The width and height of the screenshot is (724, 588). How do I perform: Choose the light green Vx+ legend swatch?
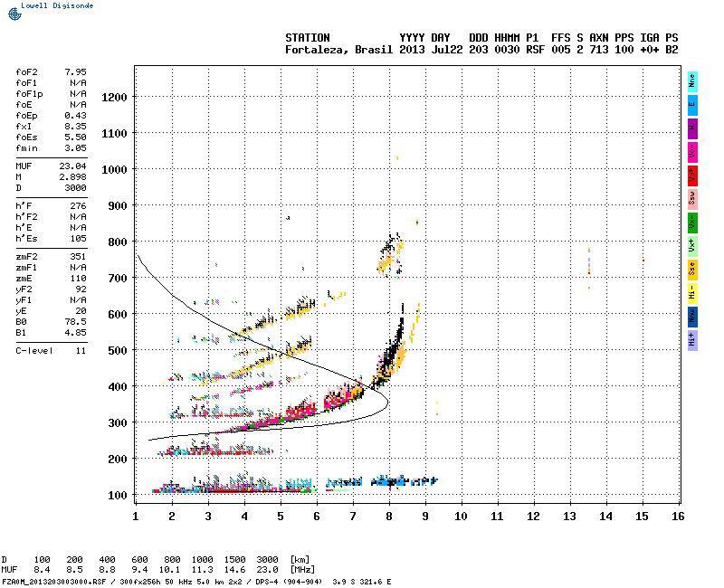[692, 246]
